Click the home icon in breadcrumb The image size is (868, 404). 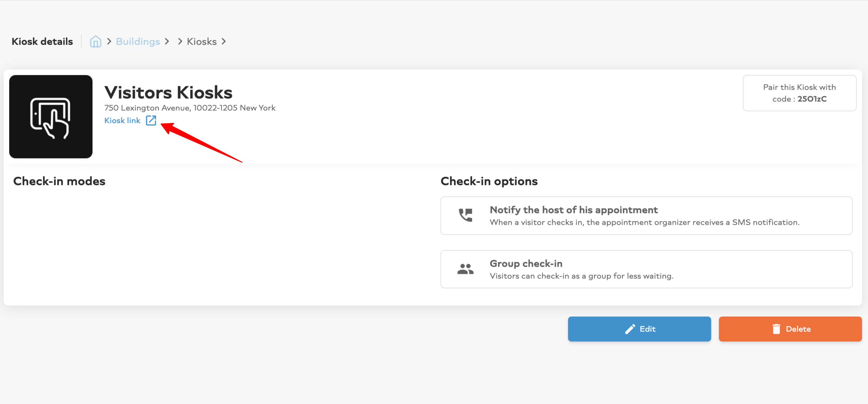[x=96, y=41]
